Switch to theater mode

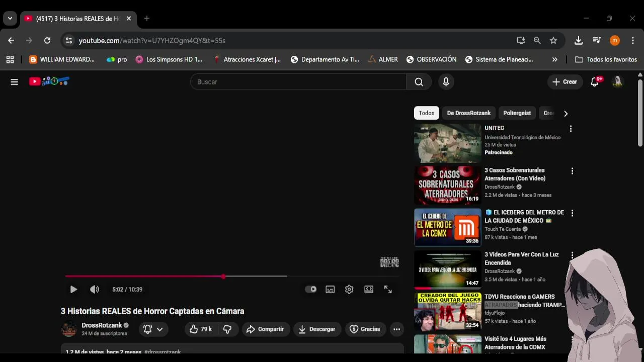pyautogui.click(x=369, y=289)
